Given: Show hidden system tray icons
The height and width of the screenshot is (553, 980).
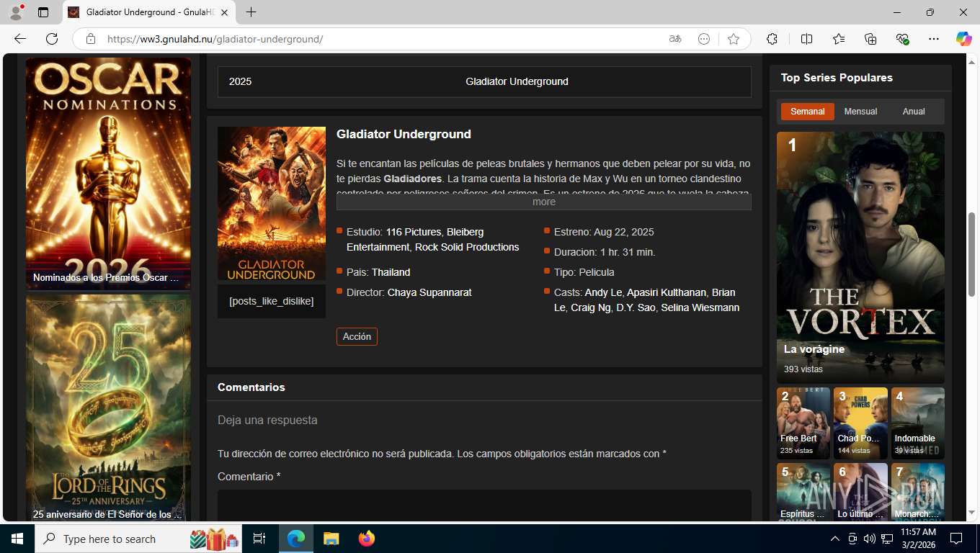Looking at the screenshot, I should 835,539.
